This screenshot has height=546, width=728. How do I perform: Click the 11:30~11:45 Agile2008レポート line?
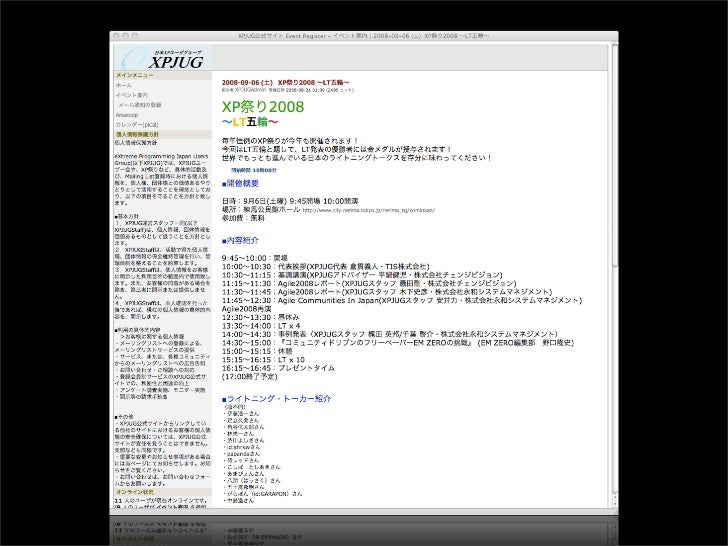(x=387, y=292)
